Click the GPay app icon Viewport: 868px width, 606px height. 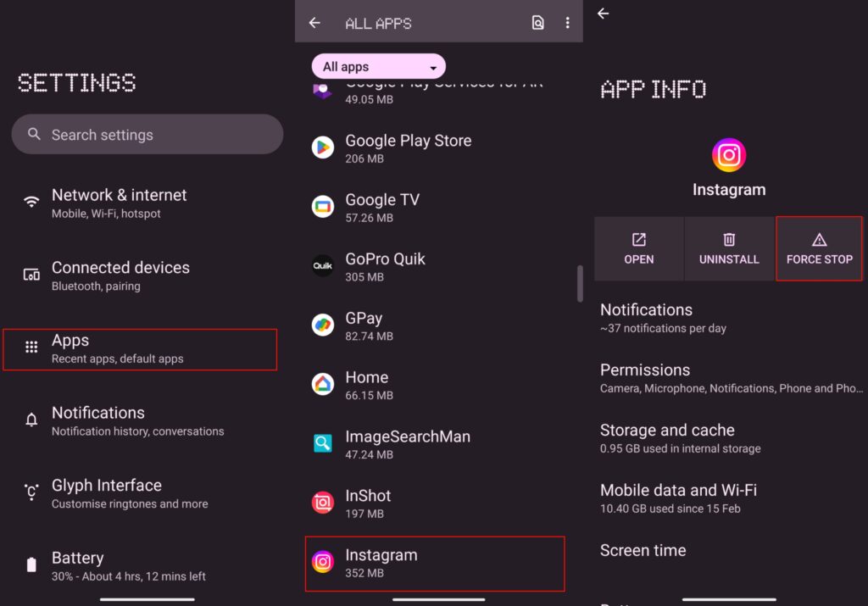(x=323, y=325)
